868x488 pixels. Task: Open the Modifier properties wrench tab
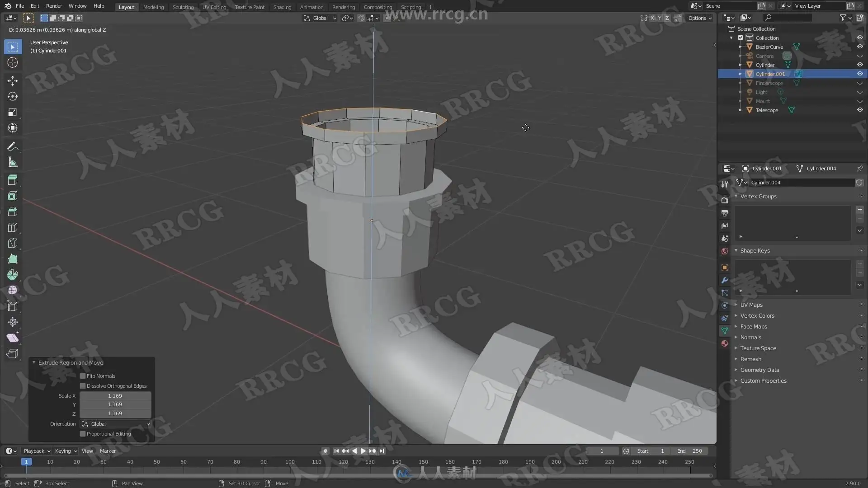tap(725, 280)
